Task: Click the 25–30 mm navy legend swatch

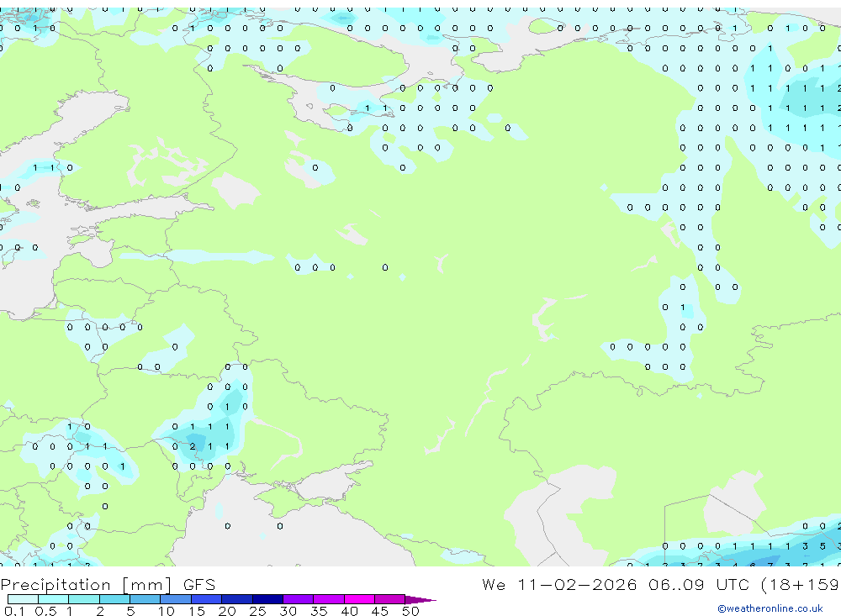Action: click(x=267, y=599)
